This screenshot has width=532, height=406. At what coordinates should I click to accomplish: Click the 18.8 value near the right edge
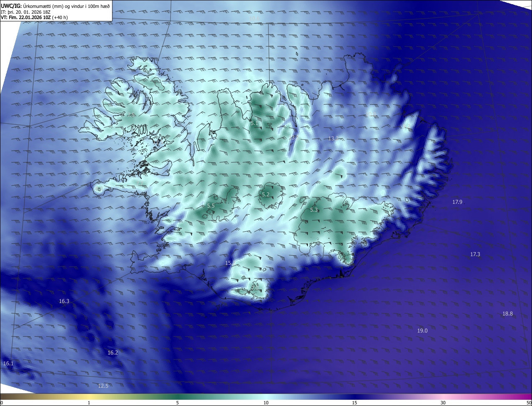507,313
